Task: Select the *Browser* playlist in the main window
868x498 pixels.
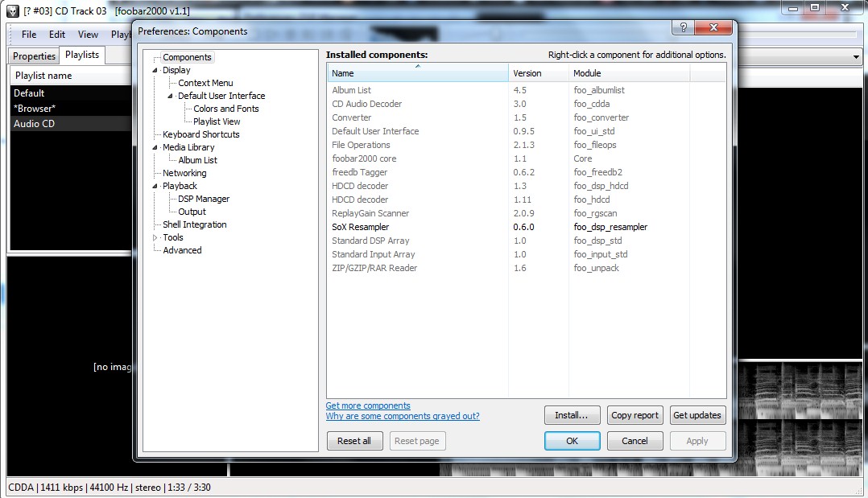Action: [70, 109]
